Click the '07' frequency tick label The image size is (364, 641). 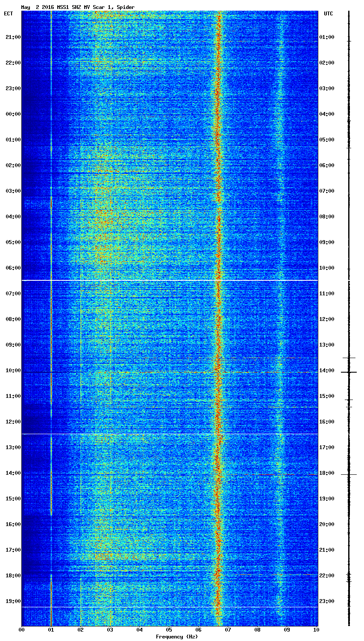228,630
